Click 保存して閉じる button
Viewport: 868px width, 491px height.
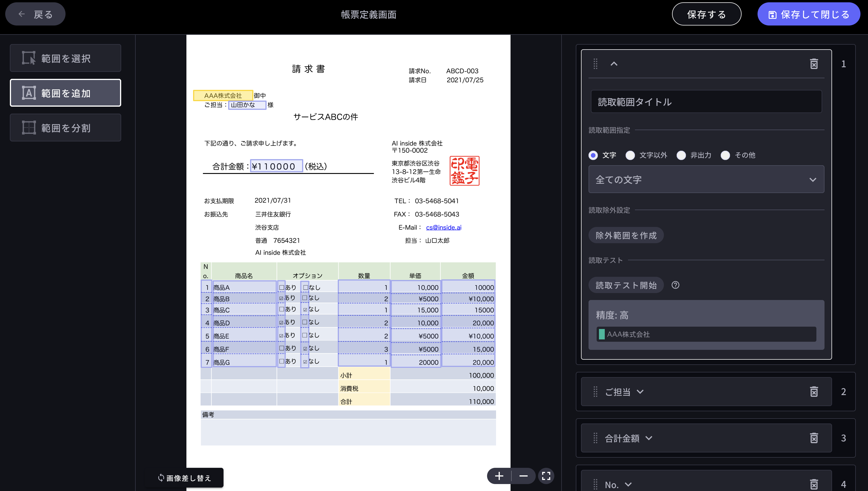tap(809, 14)
